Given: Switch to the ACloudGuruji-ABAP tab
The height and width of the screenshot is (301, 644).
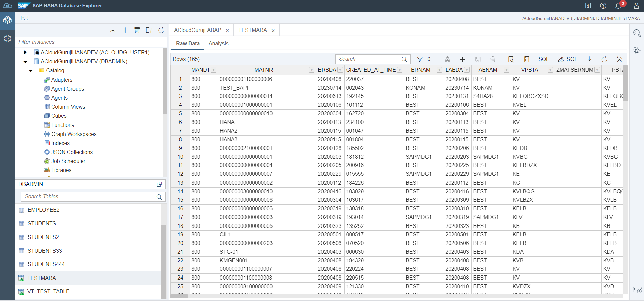Looking at the screenshot, I should point(197,30).
